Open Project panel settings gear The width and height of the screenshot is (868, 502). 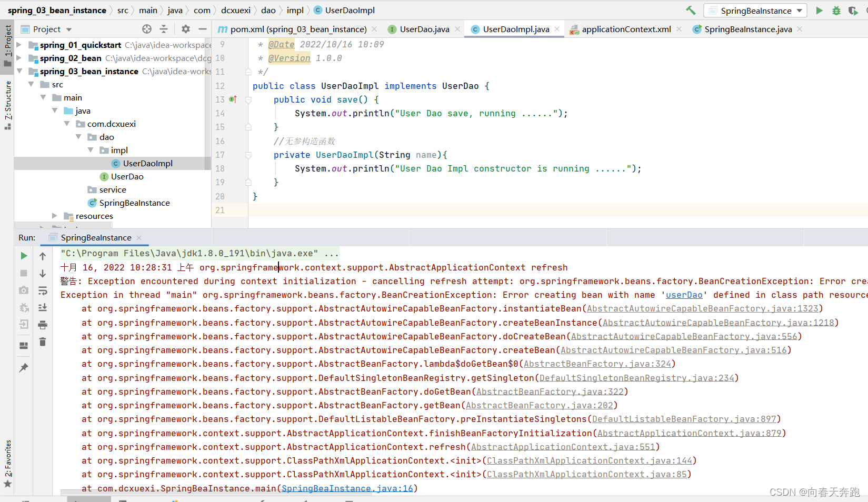tap(186, 29)
